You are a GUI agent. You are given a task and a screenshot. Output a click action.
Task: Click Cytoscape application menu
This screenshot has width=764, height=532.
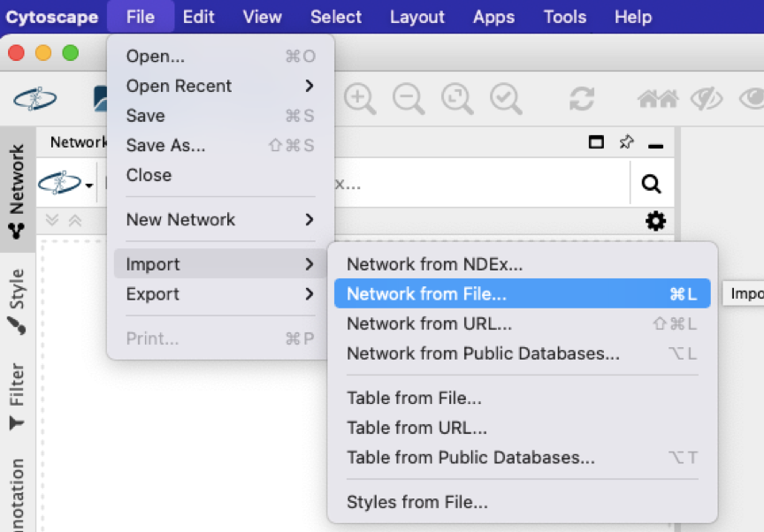(x=51, y=17)
